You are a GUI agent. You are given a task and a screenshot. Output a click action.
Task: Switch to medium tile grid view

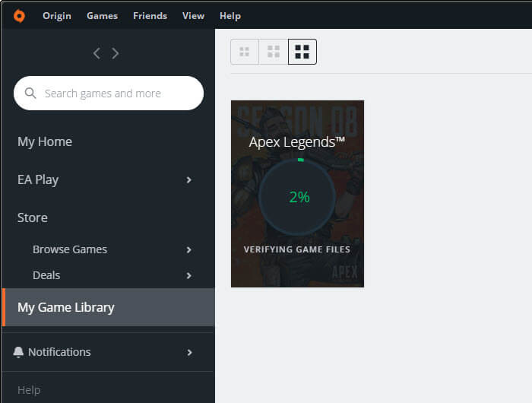coord(274,52)
